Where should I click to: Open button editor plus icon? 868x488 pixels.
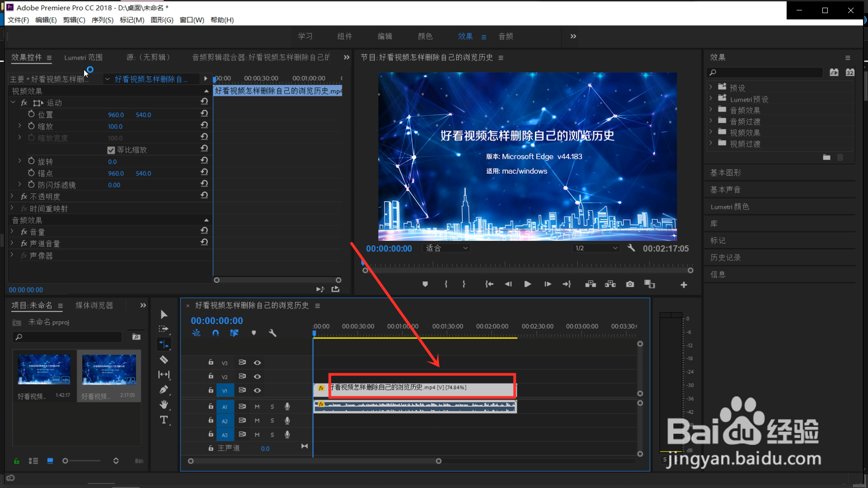684,285
